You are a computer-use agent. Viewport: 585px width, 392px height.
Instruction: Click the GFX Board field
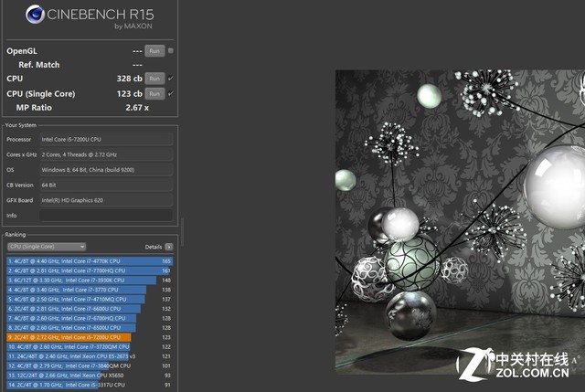coord(105,200)
